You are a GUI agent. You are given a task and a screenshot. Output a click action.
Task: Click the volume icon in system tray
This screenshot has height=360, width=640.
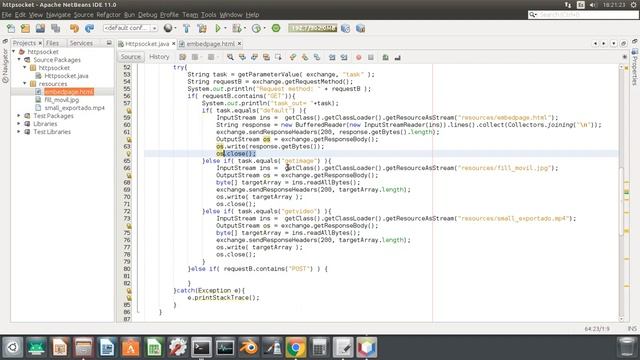pos(593,4)
